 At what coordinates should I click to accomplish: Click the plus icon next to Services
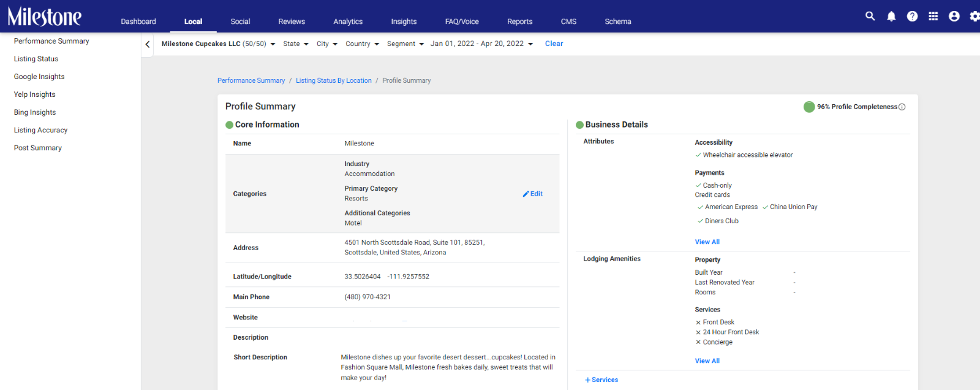tap(587, 380)
